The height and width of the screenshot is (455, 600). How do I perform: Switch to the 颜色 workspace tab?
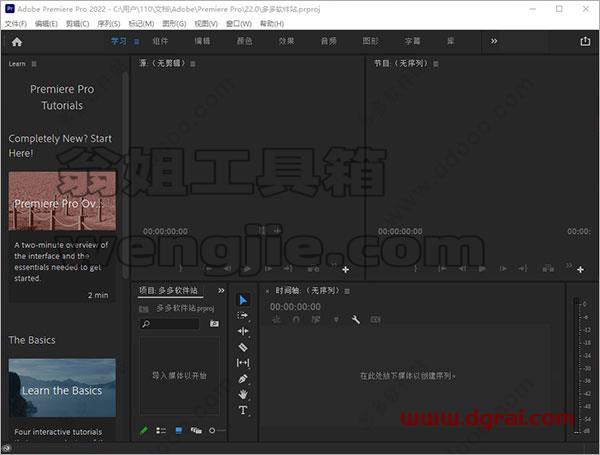click(244, 41)
